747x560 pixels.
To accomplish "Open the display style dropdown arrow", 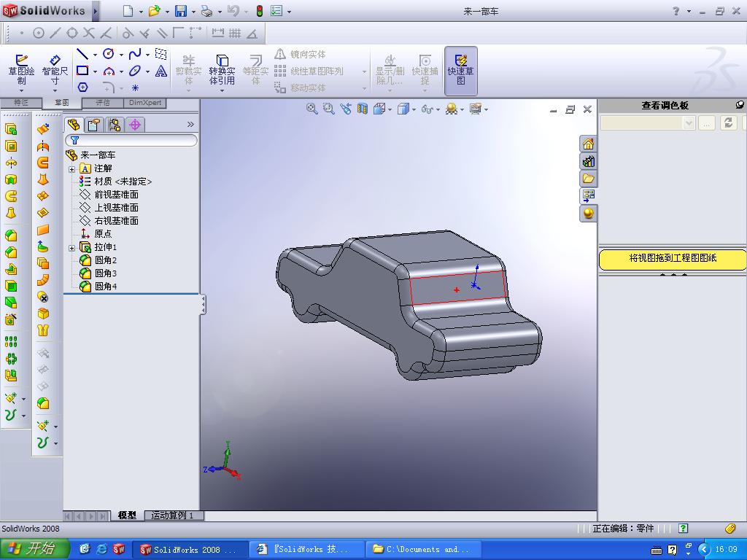I will tap(414, 109).
